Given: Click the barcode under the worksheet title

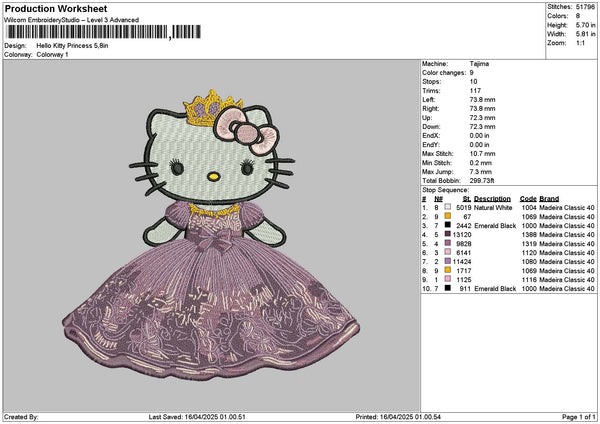Looking at the screenshot, I should 103,32.
